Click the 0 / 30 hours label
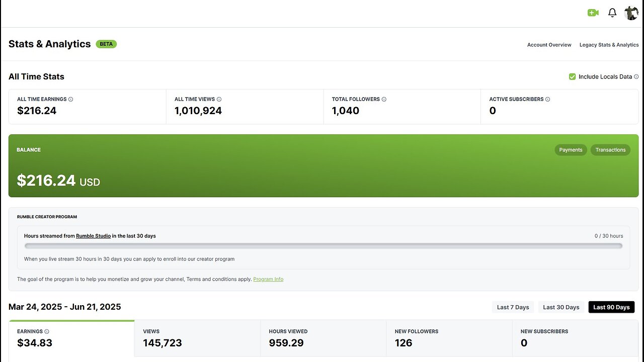This screenshot has height=362, width=644. click(x=609, y=236)
